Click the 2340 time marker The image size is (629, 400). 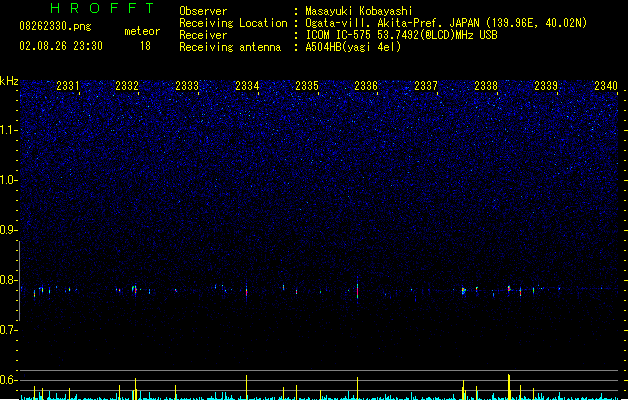point(606,86)
